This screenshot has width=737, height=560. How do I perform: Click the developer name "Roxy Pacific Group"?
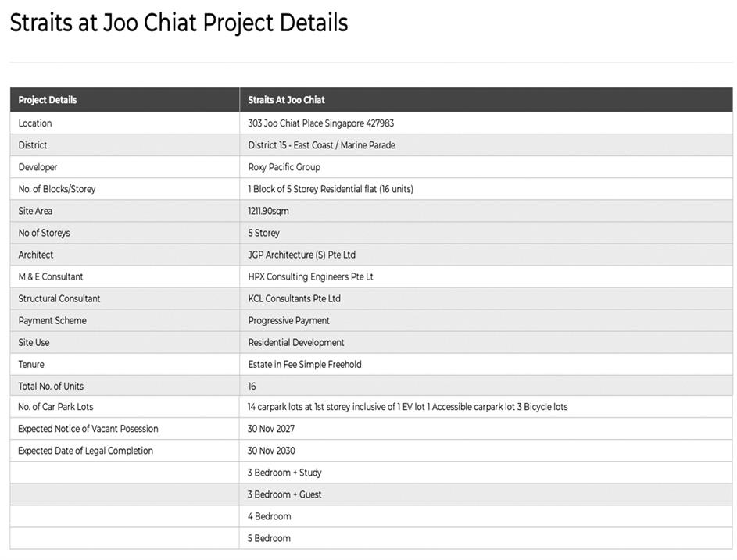tap(284, 167)
